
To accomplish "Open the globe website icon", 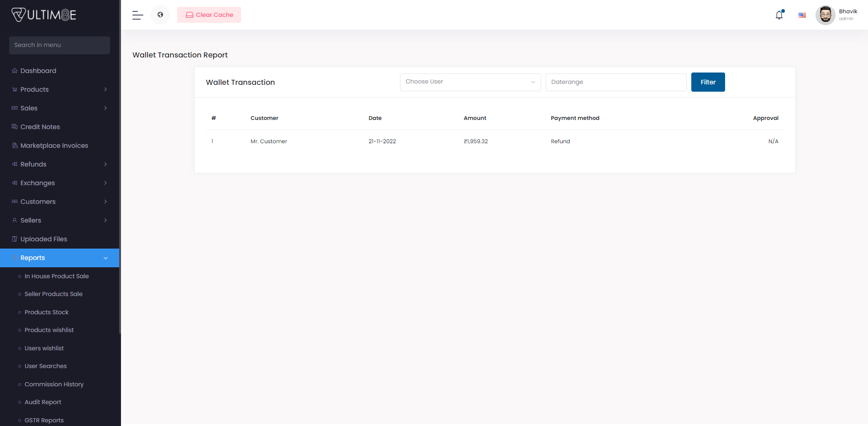I will coord(160,15).
